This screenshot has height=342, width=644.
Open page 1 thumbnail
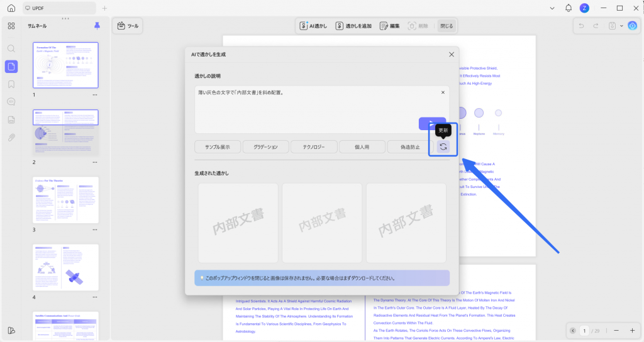(x=65, y=65)
